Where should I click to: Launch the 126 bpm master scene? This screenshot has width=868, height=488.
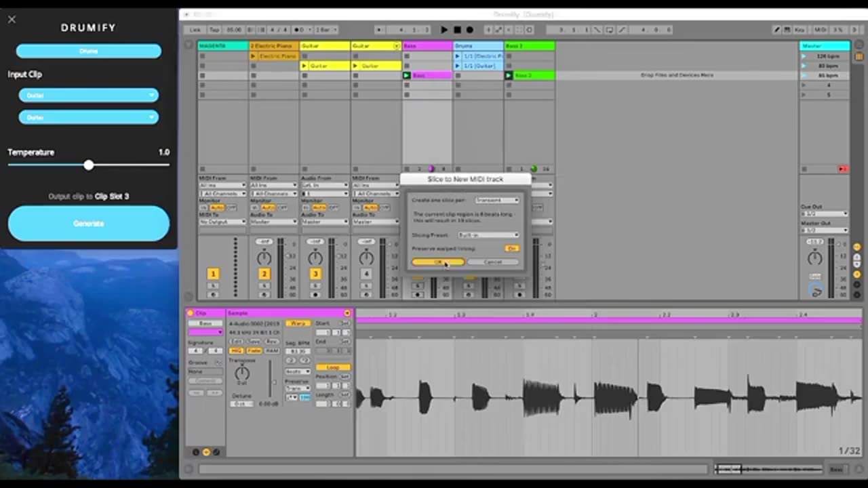point(804,56)
